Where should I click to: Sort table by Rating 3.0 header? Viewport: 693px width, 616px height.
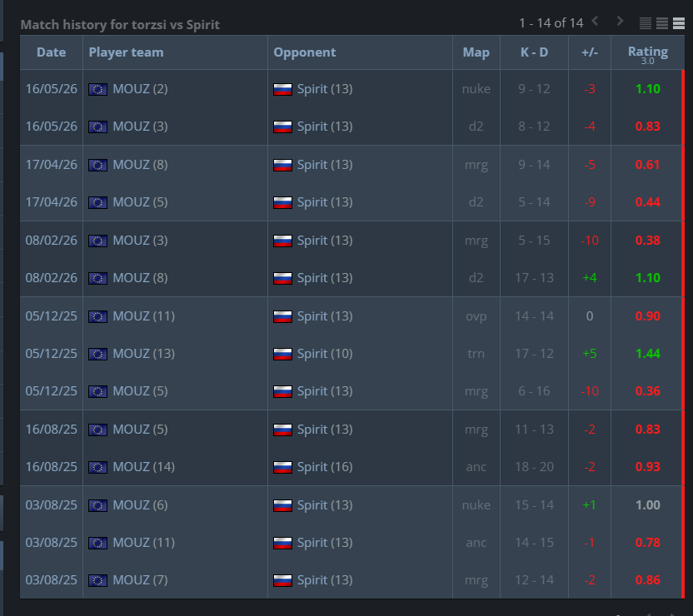(648, 54)
